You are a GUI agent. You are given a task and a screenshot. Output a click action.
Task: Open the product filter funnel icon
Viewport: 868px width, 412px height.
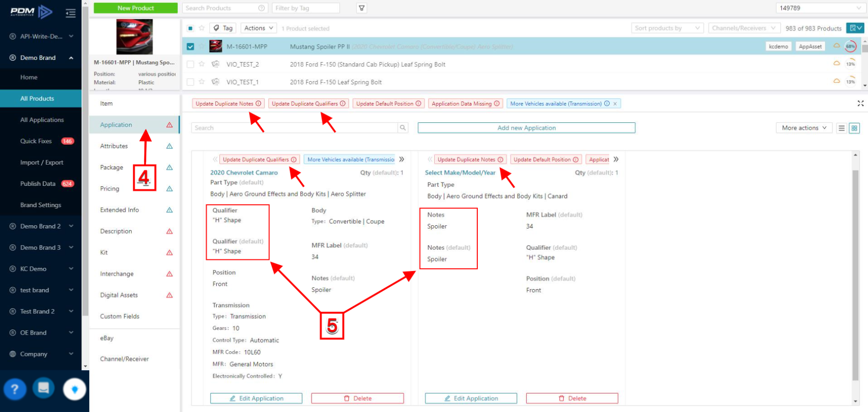(x=362, y=8)
